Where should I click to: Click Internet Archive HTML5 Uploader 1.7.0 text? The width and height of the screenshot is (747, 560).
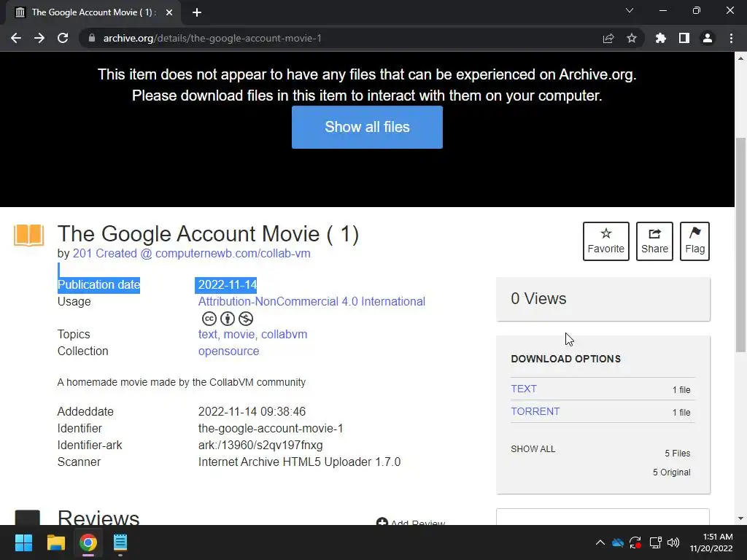[299, 462]
